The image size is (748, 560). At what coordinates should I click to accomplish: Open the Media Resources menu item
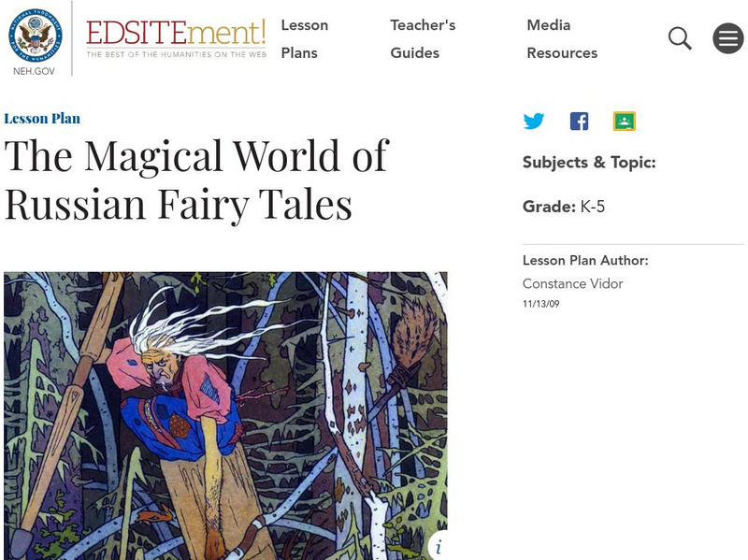click(x=562, y=38)
